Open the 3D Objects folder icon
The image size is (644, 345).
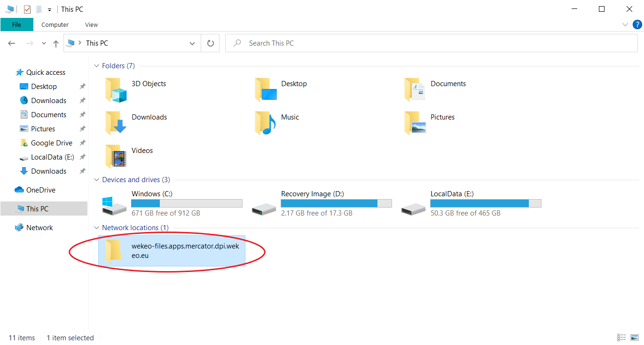point(116,90)
